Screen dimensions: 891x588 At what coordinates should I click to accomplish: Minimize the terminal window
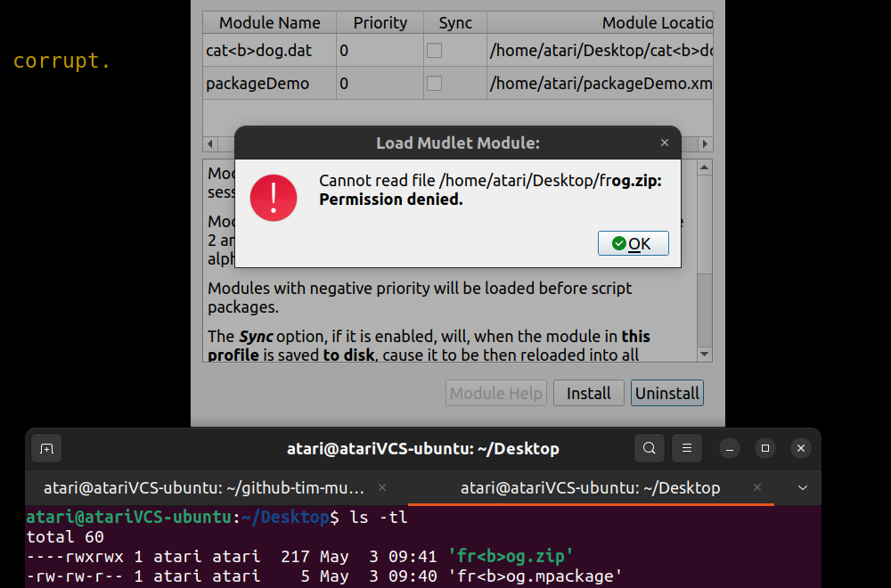coord(730,449)
